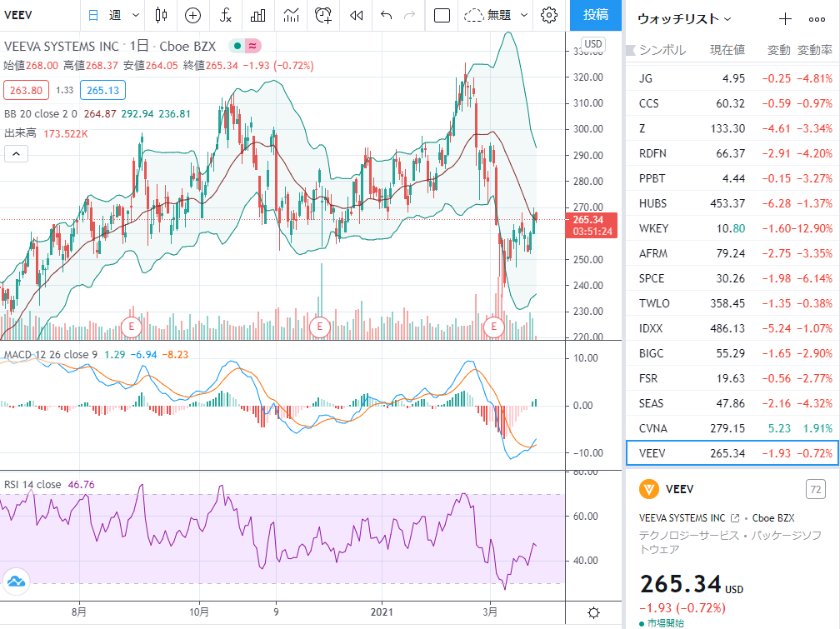
Task: Expand the time interval dropdown next to 週
Action: pyautogui.click(x=136, y=15)
